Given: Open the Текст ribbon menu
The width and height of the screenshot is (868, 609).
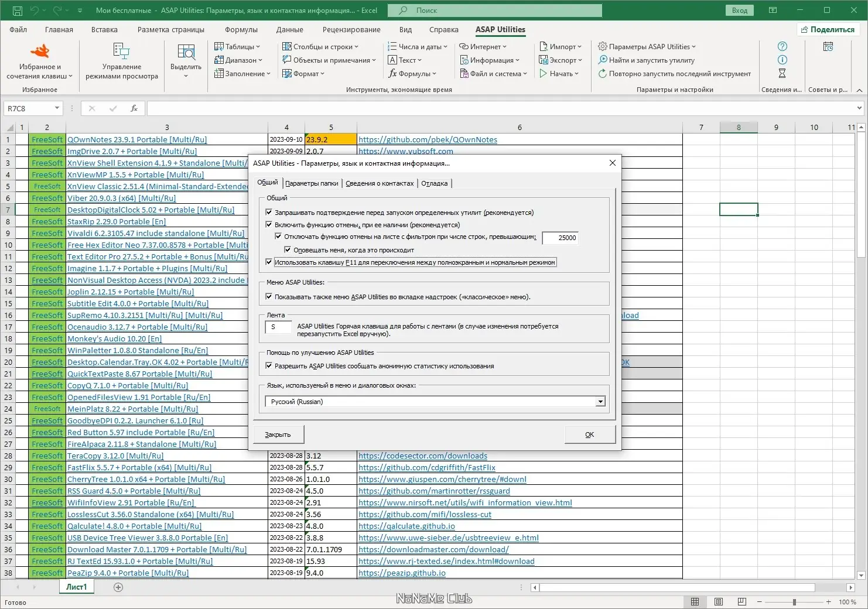Looking at the screenshot, I should coord(405,60).
